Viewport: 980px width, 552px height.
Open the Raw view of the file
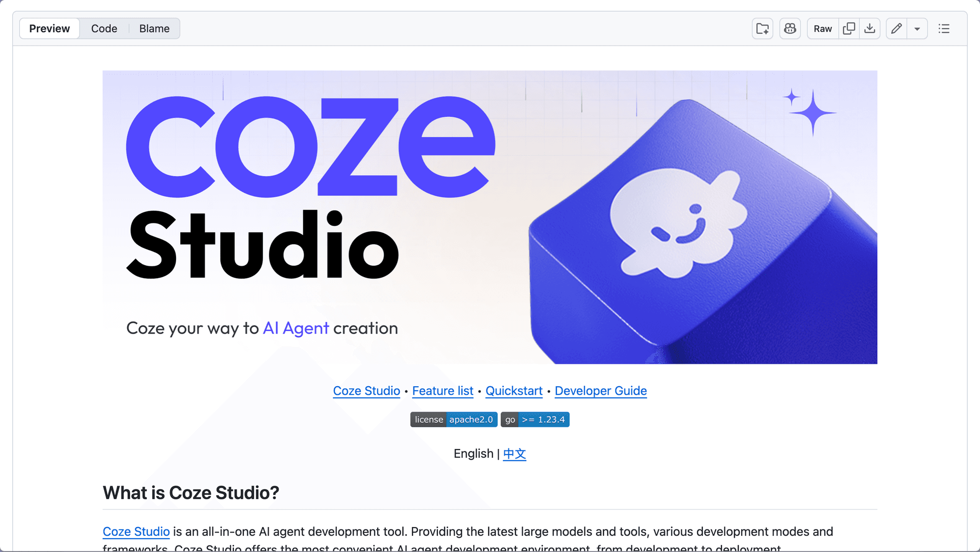coord(822,29)
